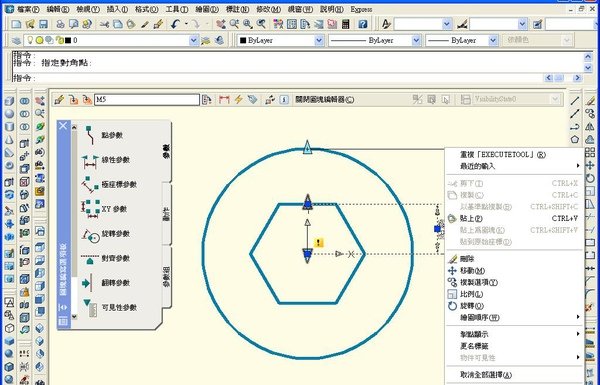Expand the ByLayer color dropdown
Viewport: 600px width, 385px height.
coord(319,40)
